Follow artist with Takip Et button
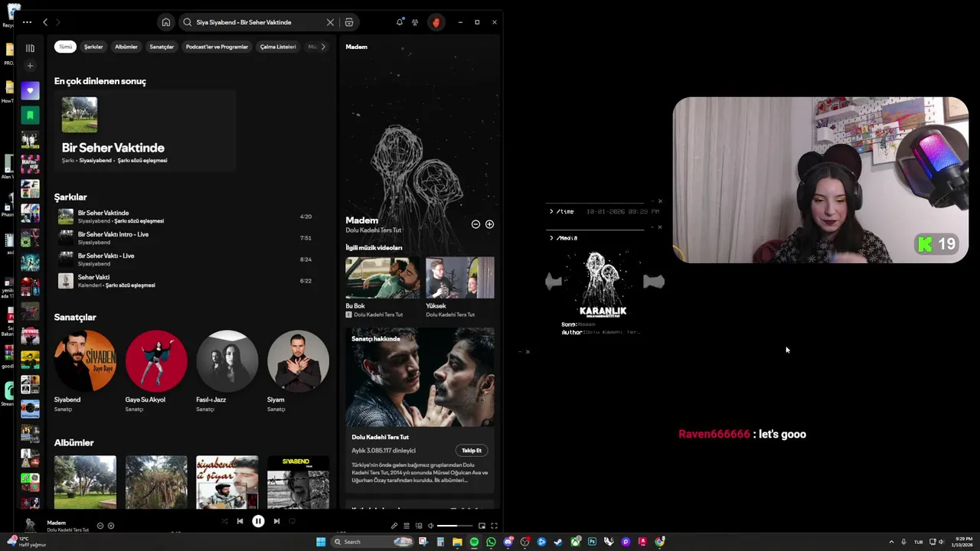 coord(472,451)
